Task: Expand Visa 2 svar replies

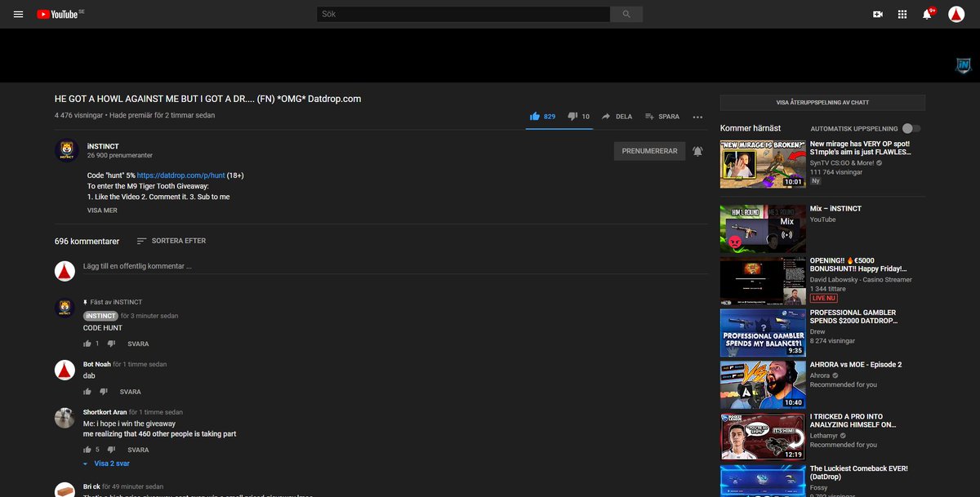Action: click(106, 464)
